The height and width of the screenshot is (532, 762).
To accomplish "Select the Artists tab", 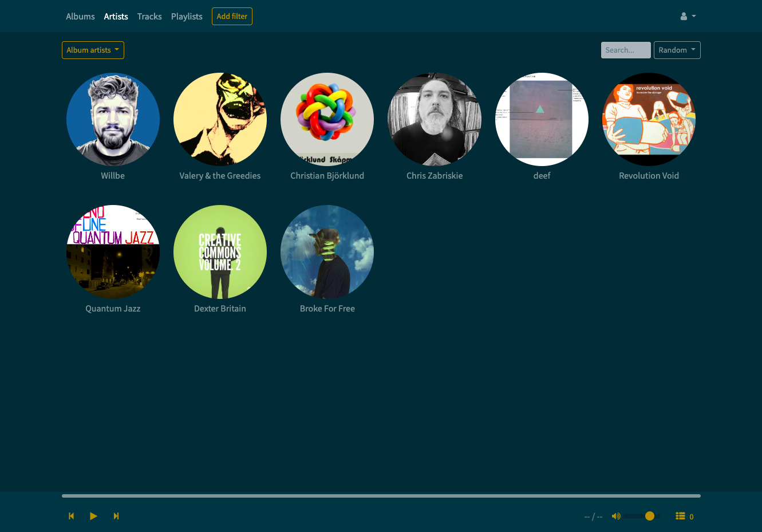I will 116,17.
